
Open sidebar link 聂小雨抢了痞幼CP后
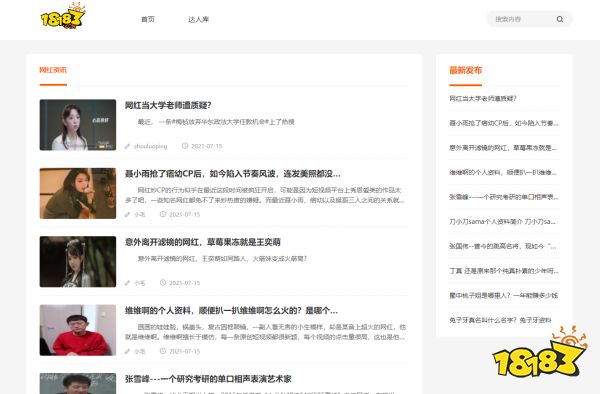pyautogui.click(x=504, y=123)
